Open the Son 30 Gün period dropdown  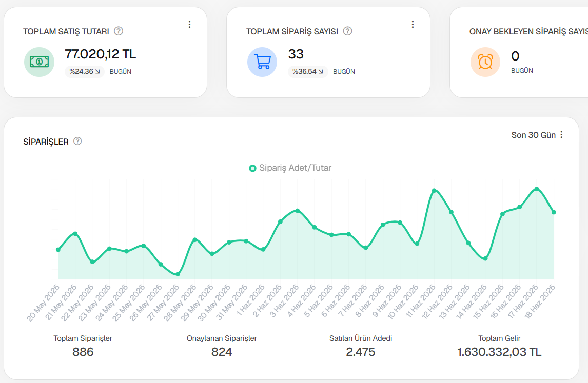tap(537, 135)
